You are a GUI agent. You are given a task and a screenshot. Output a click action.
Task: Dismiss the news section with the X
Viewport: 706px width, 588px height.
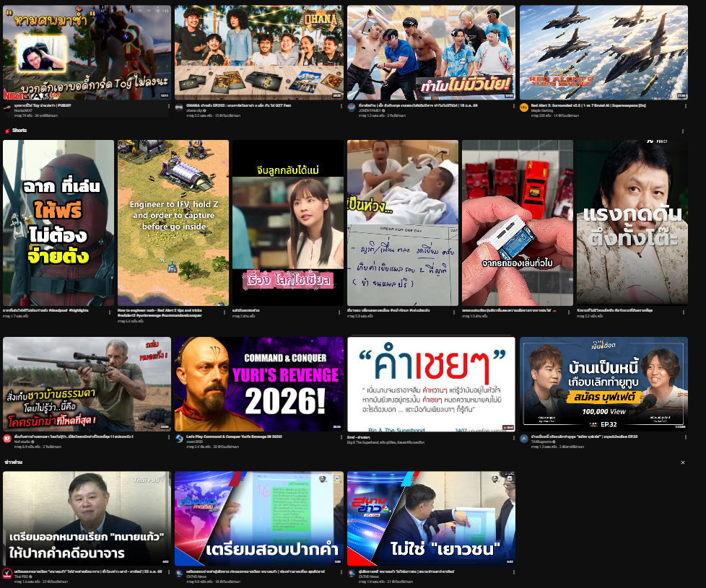[x=682, y=462]
